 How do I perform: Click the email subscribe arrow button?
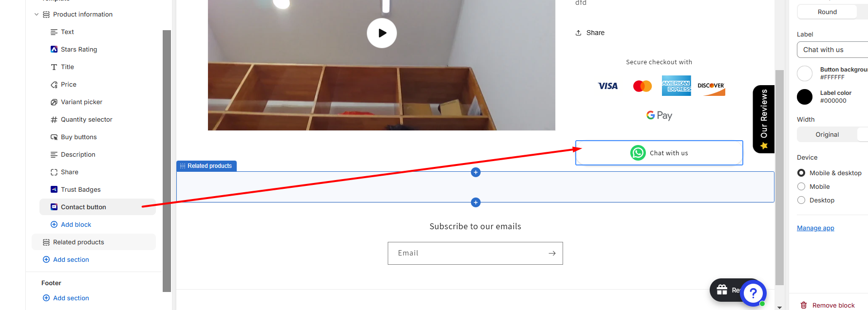(x=552, y=253)
